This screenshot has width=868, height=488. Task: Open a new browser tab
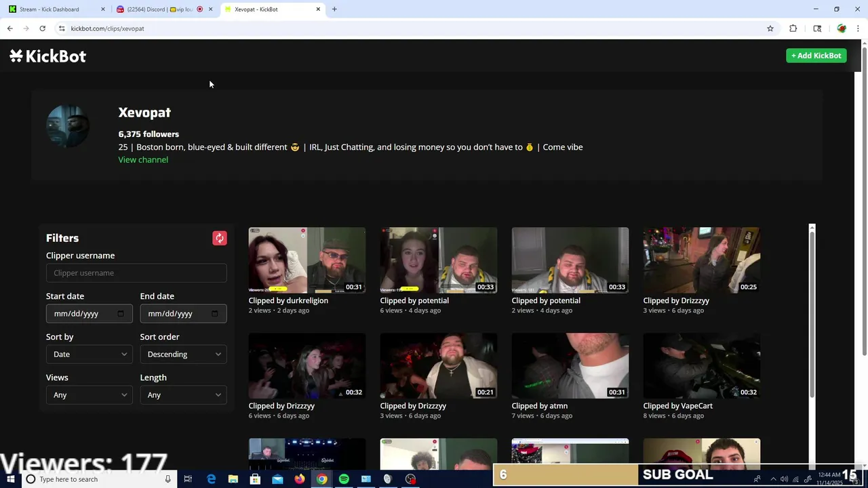334,9
